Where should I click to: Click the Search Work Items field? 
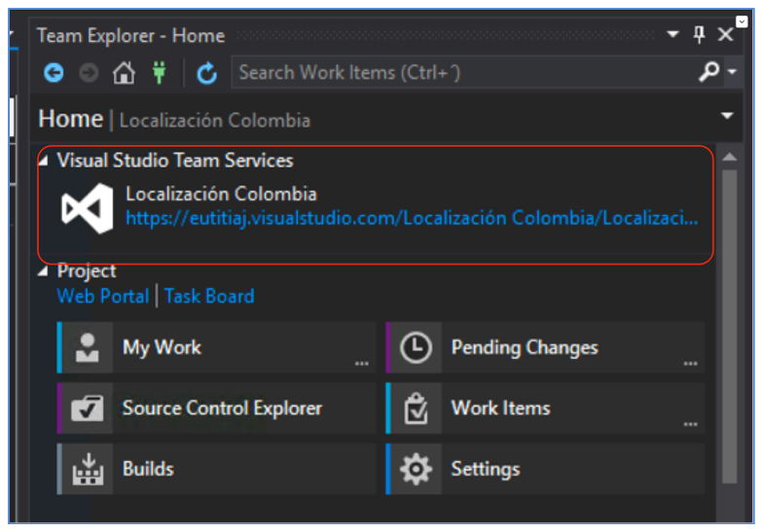[464, 72]
